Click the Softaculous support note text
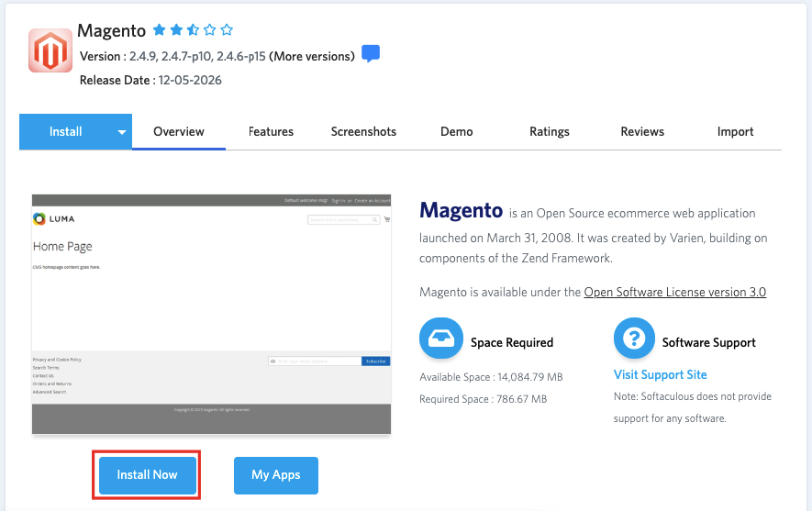The height and width of the screenshot is (511, 812). tap(693, 407)
